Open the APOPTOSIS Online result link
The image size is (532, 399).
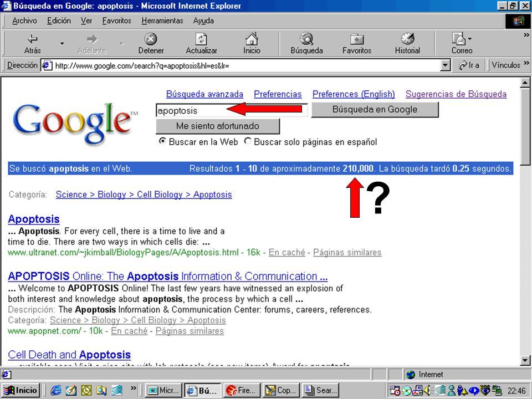pyautogui.click(x=167, y=276)
